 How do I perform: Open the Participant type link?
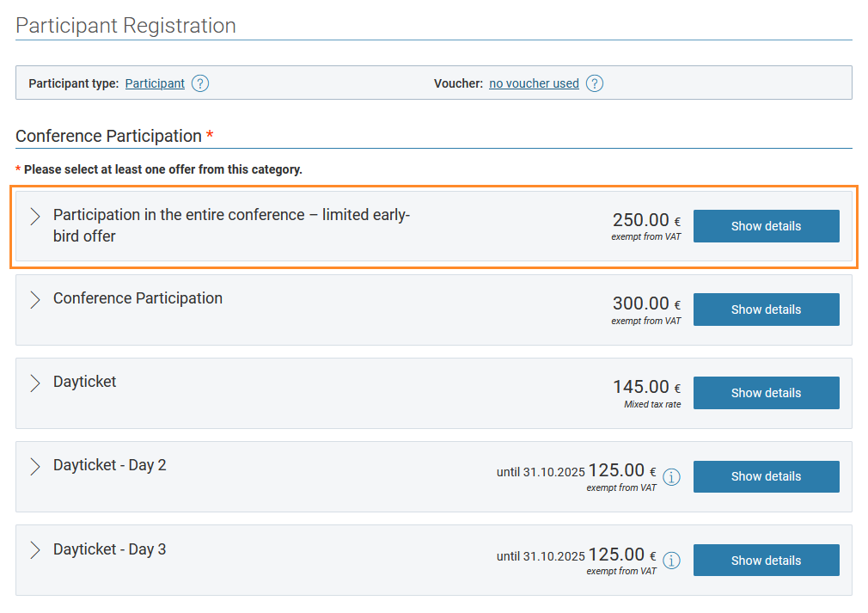point(155,83)
